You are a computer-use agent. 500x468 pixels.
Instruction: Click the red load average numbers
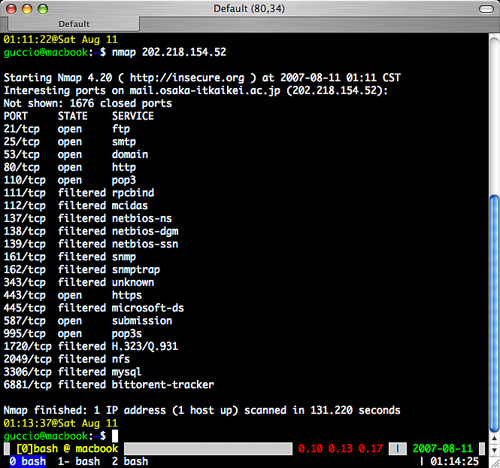point(340,449)
